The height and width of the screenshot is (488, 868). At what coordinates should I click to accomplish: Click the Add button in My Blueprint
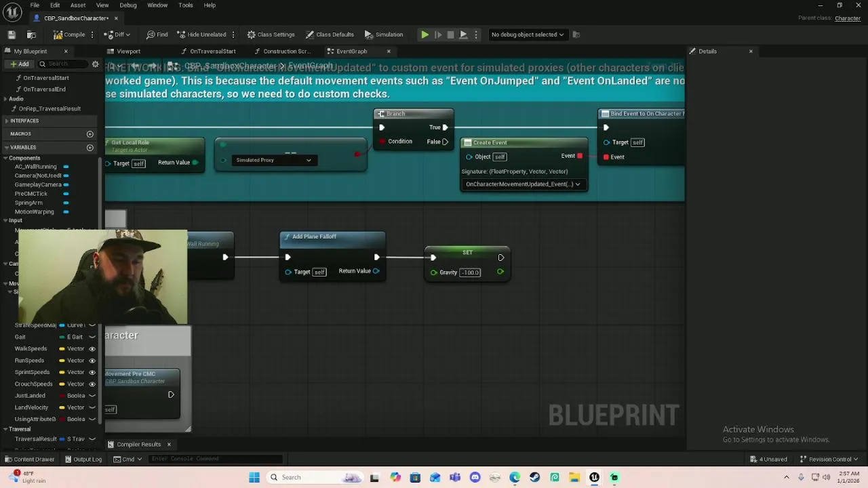(x=19, y=64)
